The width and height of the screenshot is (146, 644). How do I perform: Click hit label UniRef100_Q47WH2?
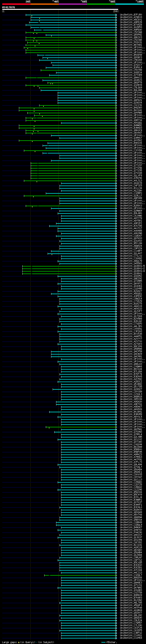131,588
